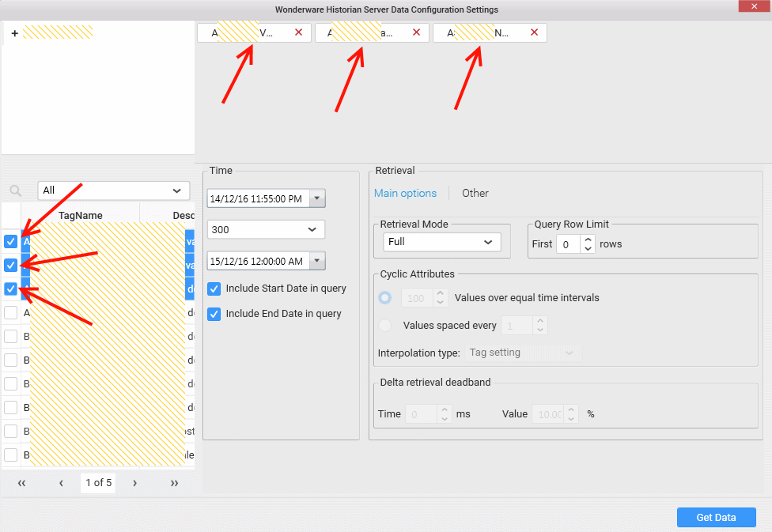Go to the next page of tags

134,483
